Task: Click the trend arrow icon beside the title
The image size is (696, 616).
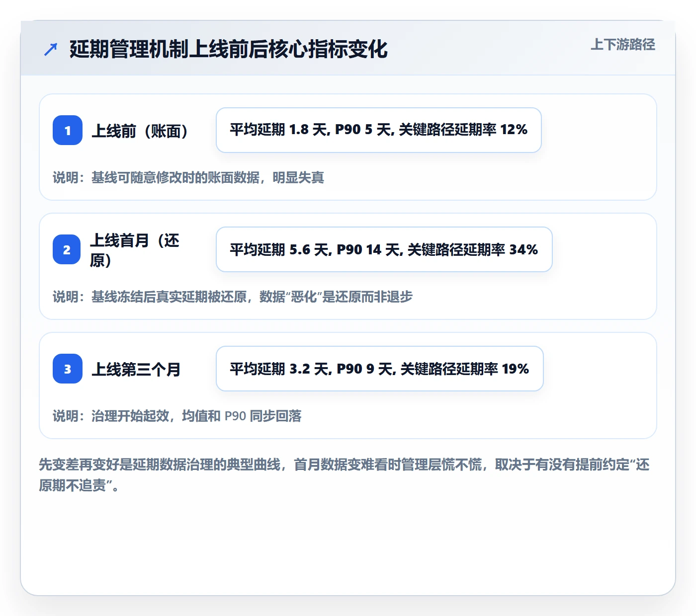Action: [51, 49]
